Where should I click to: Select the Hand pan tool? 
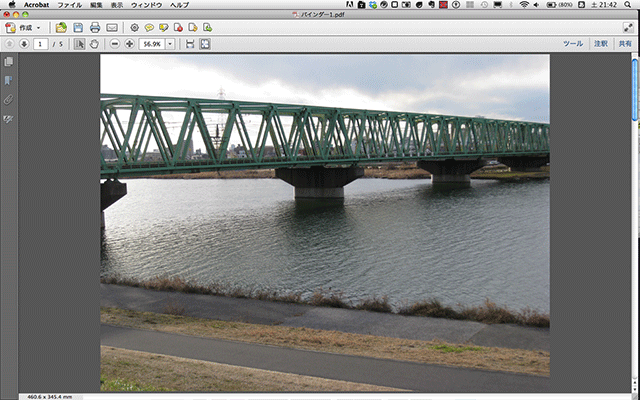[x=95, y=44]
